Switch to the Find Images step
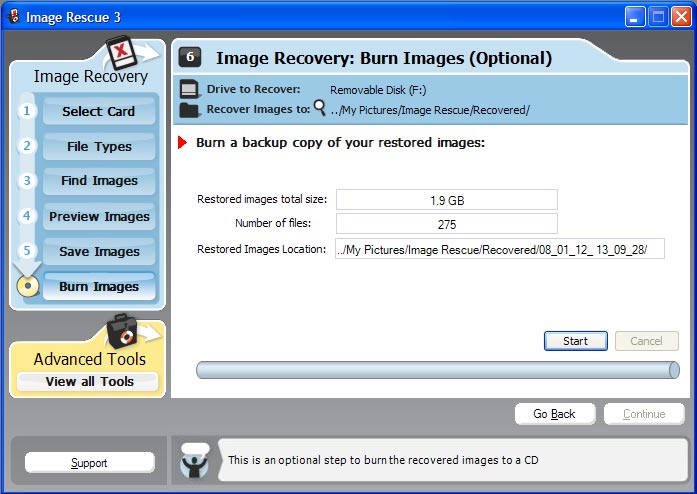This screenshot has width=697, height=494. click(x=98, y=181)
